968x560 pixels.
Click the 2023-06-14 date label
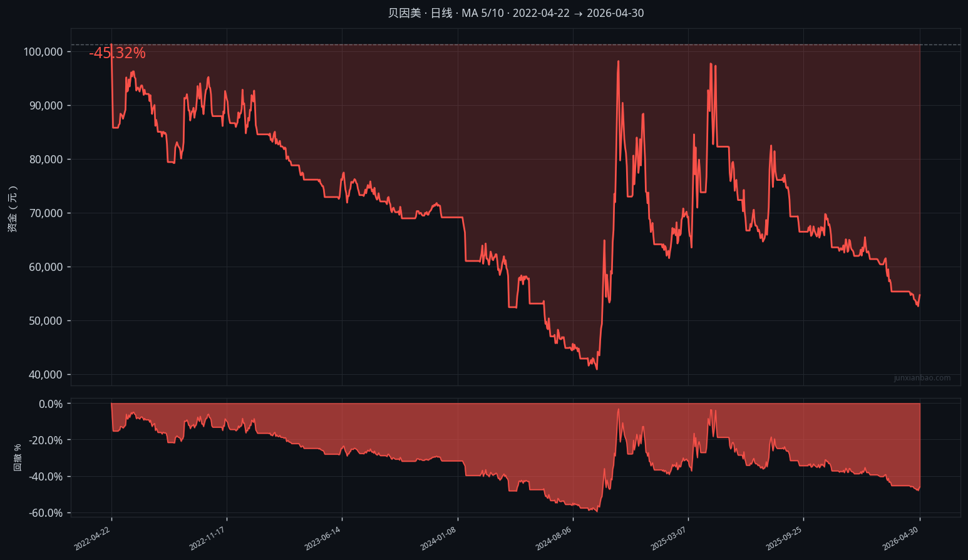click(x=322, y=539)
